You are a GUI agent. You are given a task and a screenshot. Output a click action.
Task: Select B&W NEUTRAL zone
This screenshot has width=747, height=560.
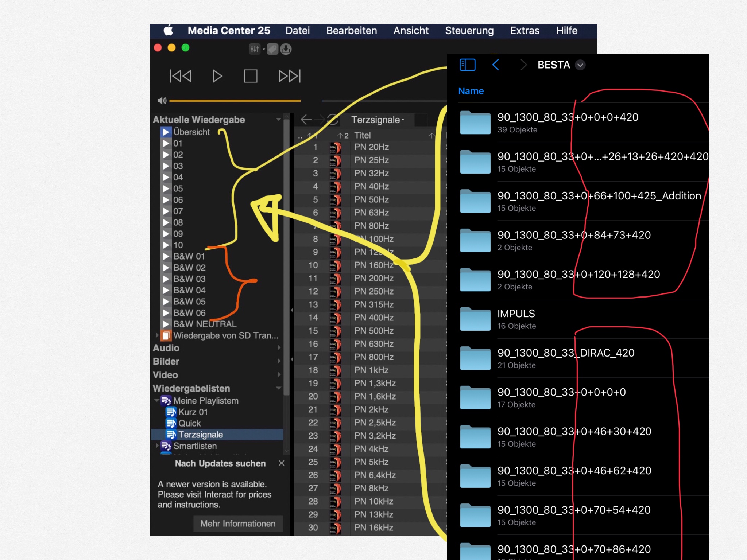(x=205, y=324)
